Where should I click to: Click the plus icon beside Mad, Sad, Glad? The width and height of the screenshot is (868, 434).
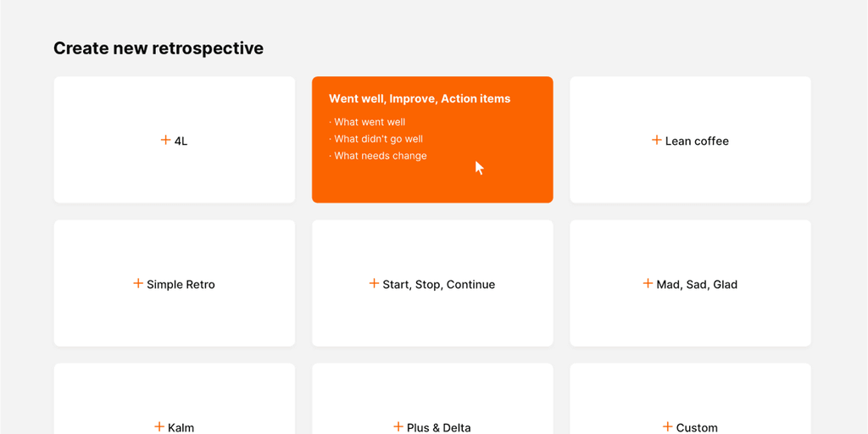point(648,283)
